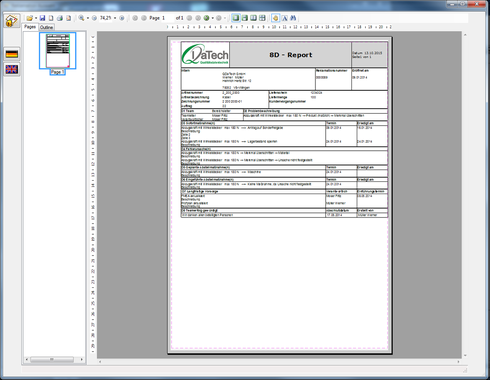The width and height of the screenshot is (490, 380).
Task: Print the report using the printer icon
Action: coord(60,18)
